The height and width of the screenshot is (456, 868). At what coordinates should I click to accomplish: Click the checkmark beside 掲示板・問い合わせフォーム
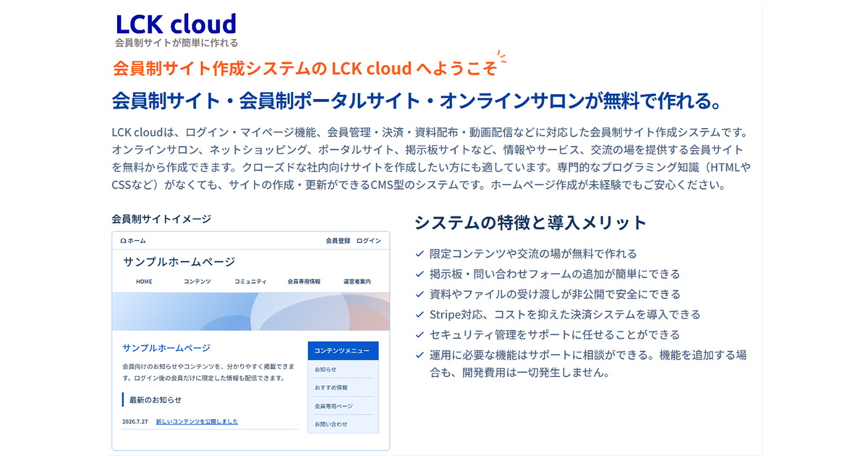[420, 274]
